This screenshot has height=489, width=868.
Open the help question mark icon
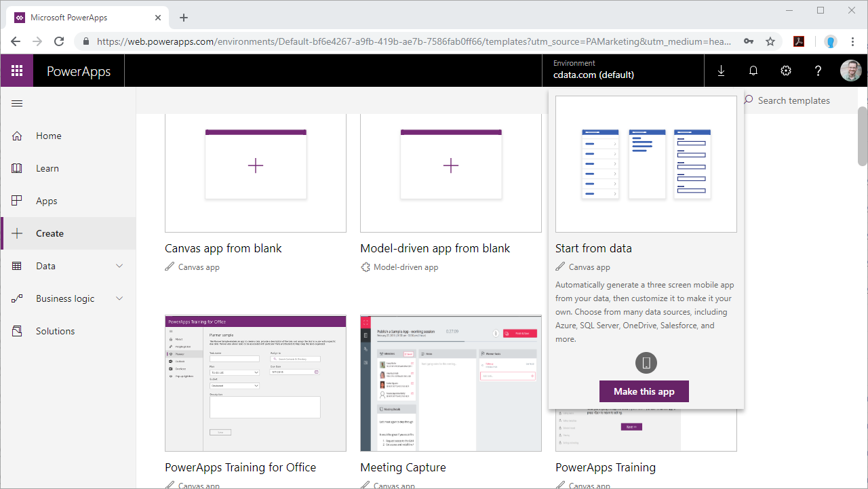pyautogui.click(x=818, y=71)
